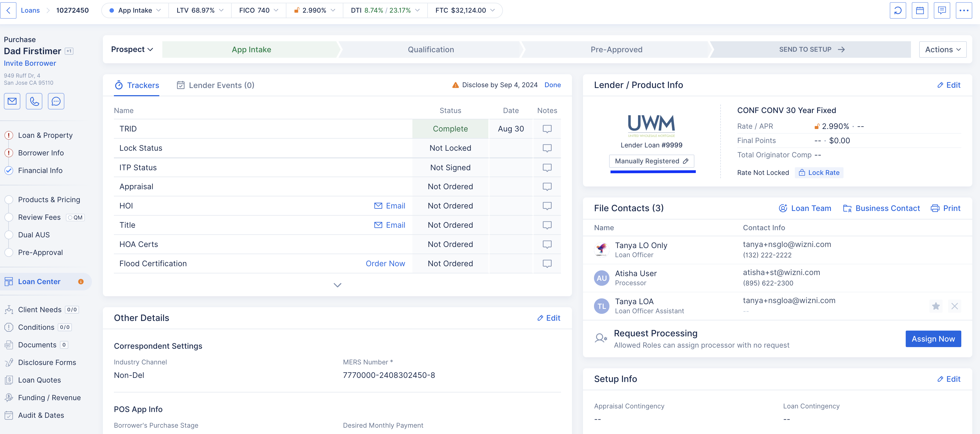
Task: Click the Manually Registered edit field
Action: [651, 161]
